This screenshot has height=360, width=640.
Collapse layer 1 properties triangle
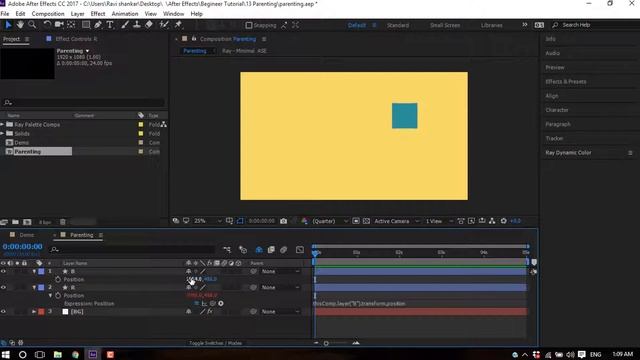34,271
